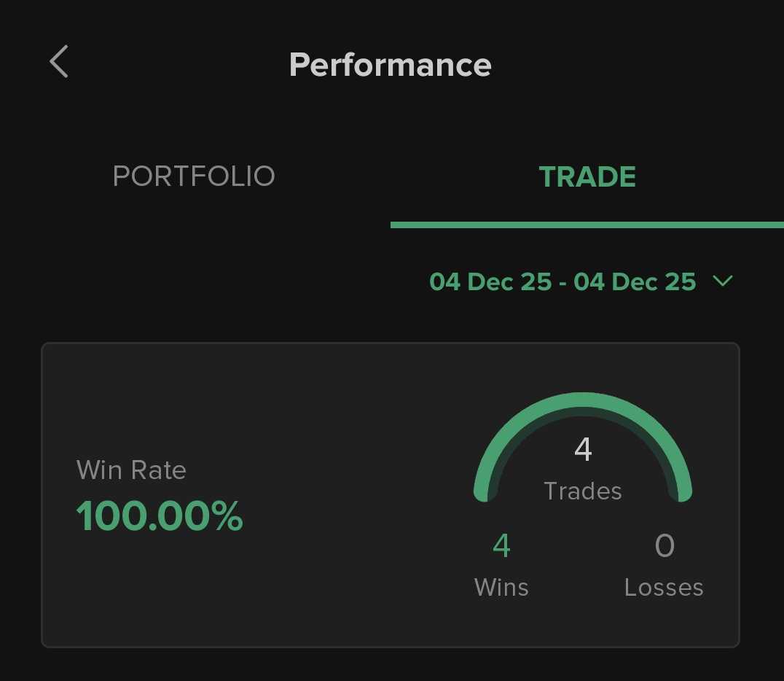The width and height of the screenshot is (784, 681).
Task: Open the date range 04 Dec 25 selector
Action: coord(562,281)
